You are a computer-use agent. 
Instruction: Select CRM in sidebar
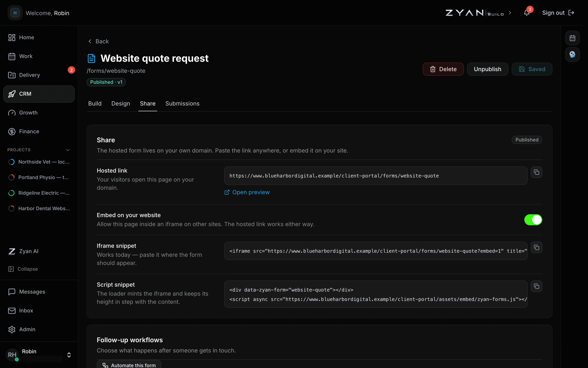pyautogui.click(x=39, y=94)
